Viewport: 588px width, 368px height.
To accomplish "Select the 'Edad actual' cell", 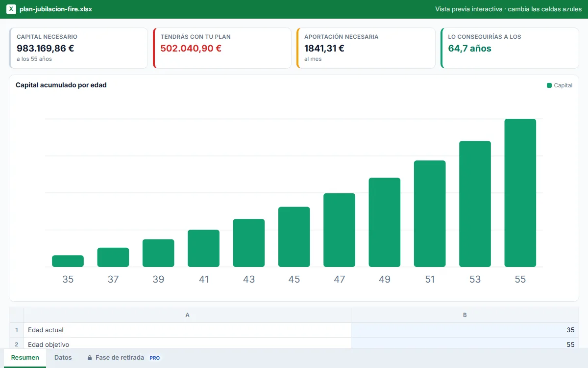I will tap(188, 330).
